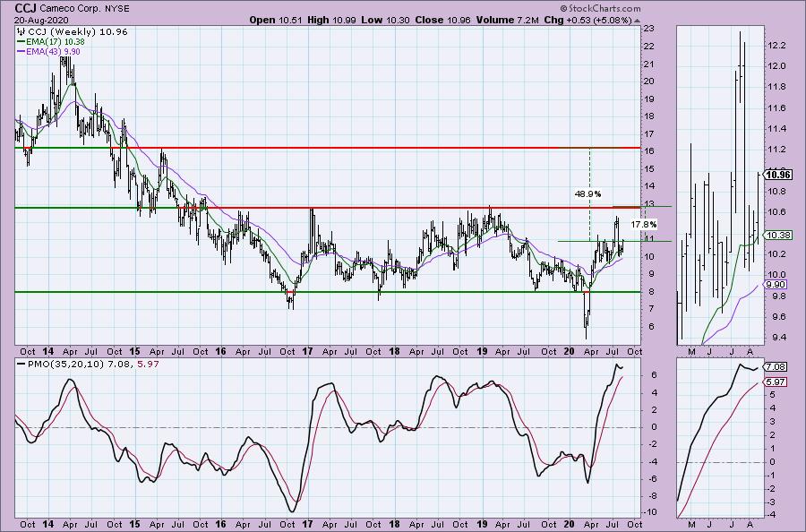Click the Open 10.51 value
Viewport: 806px width, 532px height.
pyautogui.click(x=276, y=20)
